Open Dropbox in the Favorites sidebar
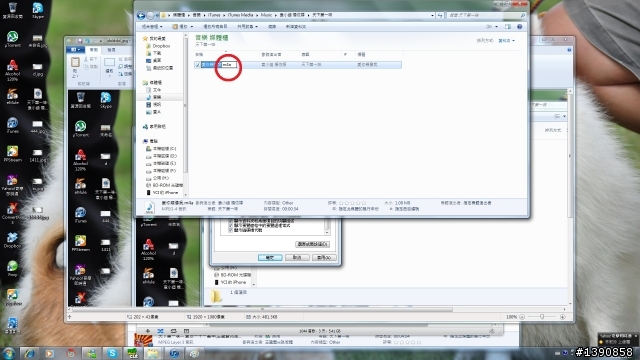Viewport: 640px width, 360px height. coord(158,46)
